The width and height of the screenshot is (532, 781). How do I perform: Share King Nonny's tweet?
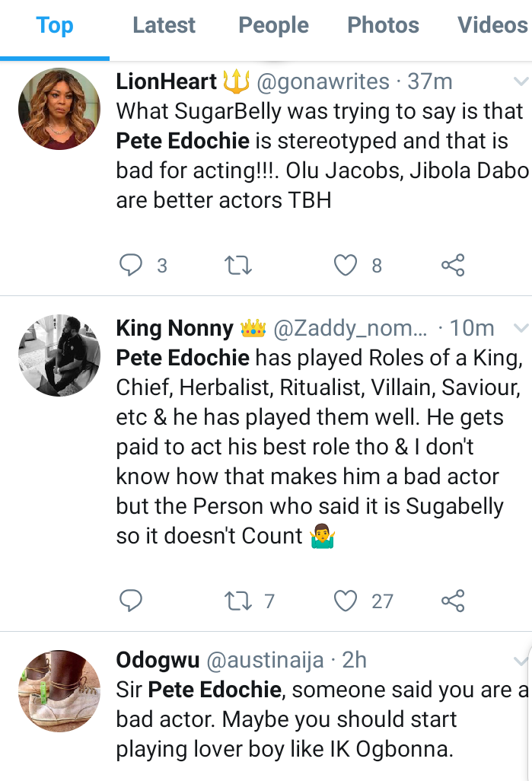[453, 601]
